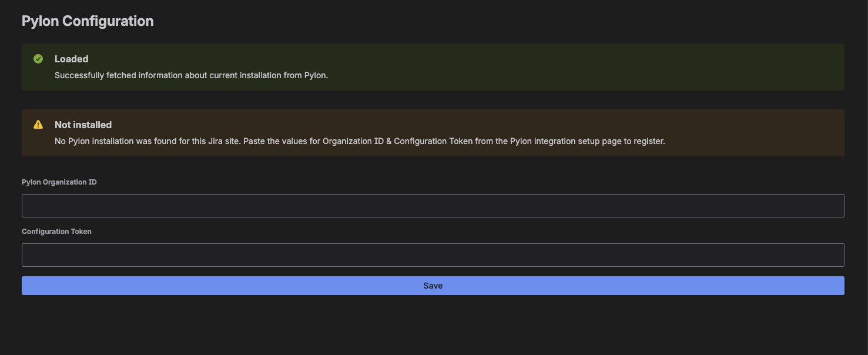Click into the Pylon Organization ID field
Image resolution: width=868 pixels, height=355 pixels.
[x=433, y=206]
